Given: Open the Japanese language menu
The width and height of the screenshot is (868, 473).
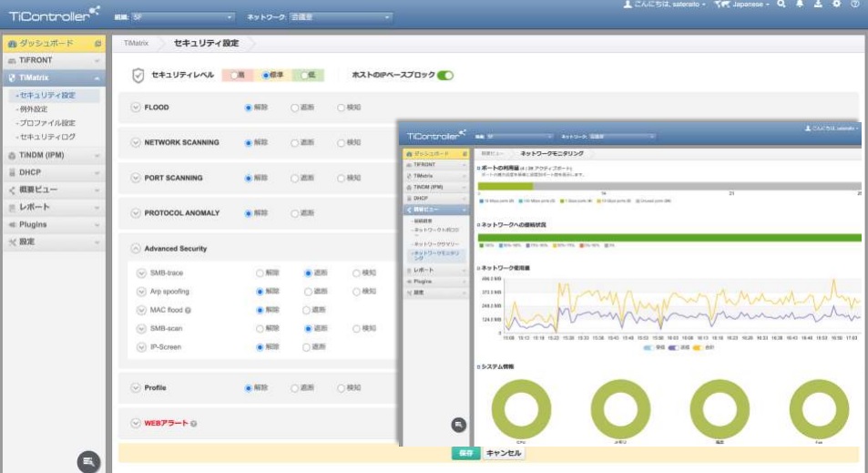Looking at the screenshot, I should [x=751, y=5].
